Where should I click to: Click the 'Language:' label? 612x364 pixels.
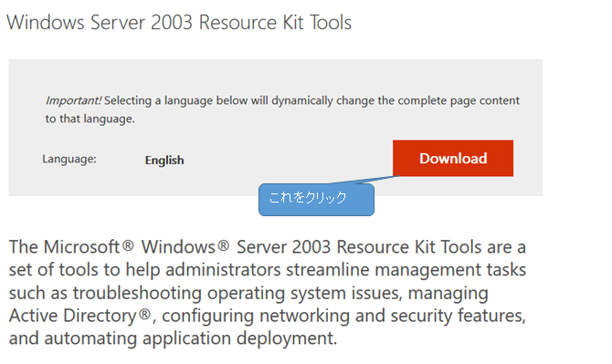(69, 159)
